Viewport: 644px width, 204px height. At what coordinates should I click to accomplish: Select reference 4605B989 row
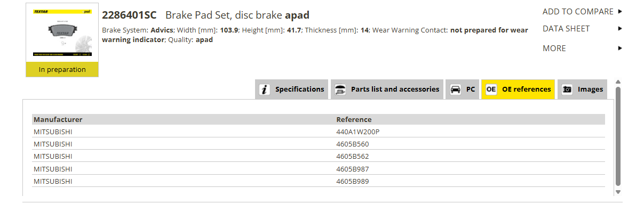click(x=319, y=181)
